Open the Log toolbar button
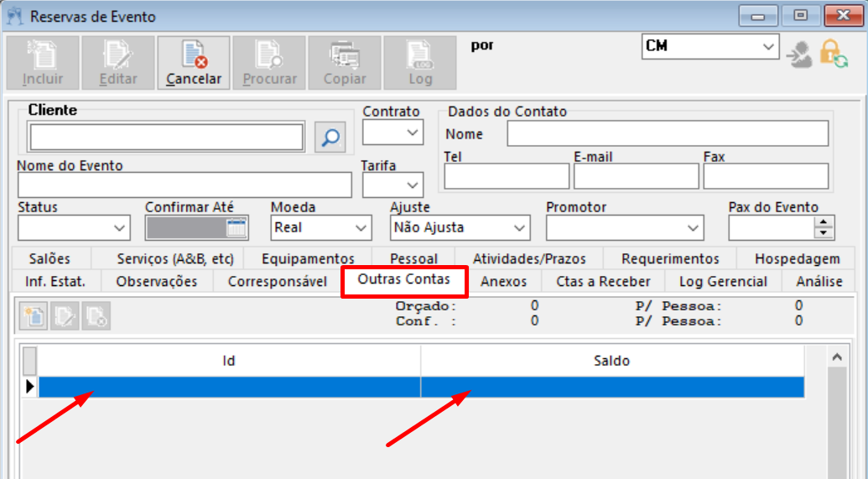Viewport: 868px width, 479px height. 419,63
